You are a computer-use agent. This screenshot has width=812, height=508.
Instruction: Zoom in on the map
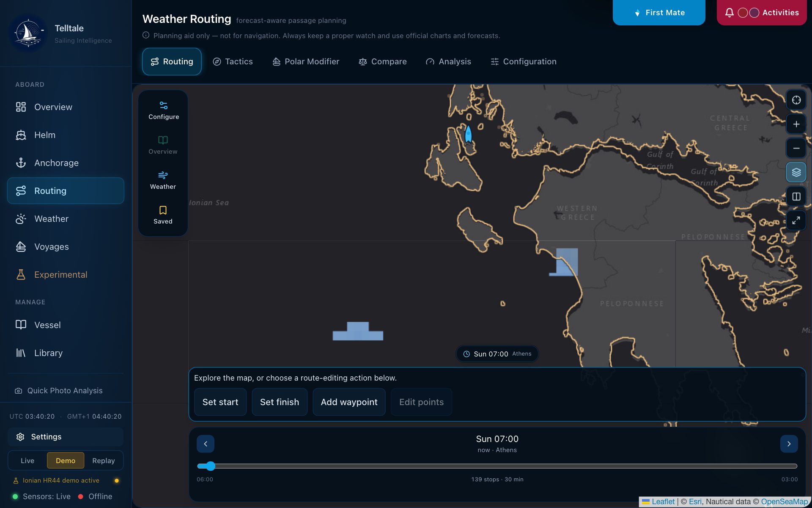click(x=796, y=124)
